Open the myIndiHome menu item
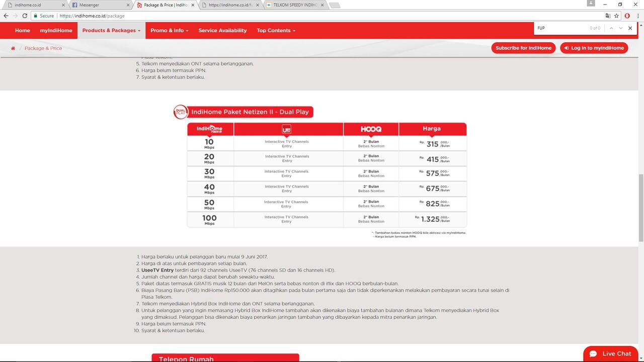The width and height of the screenshot is (644, 362). click(x=56, y=30)
